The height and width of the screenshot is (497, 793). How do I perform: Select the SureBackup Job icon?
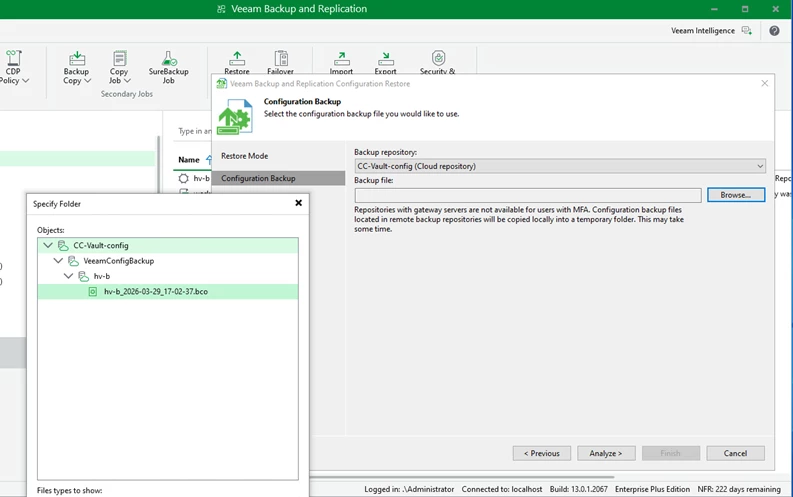[168, 60]
